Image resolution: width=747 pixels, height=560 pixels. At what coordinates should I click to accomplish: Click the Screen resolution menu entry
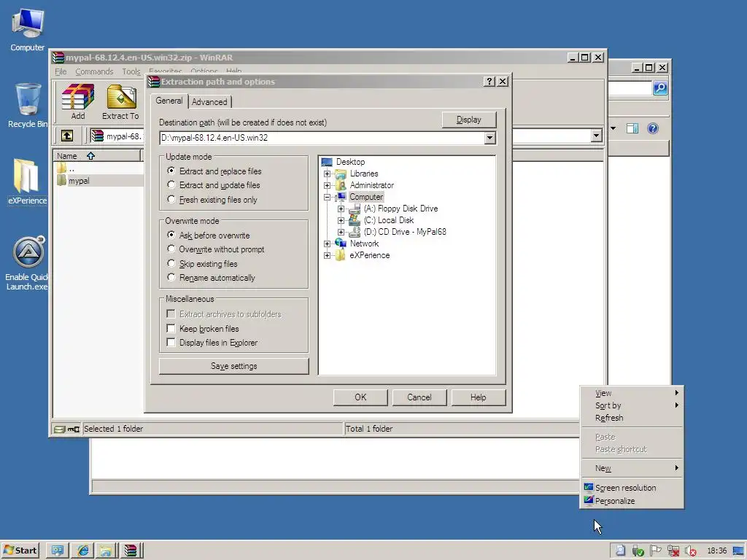click(x=632, y=488)
